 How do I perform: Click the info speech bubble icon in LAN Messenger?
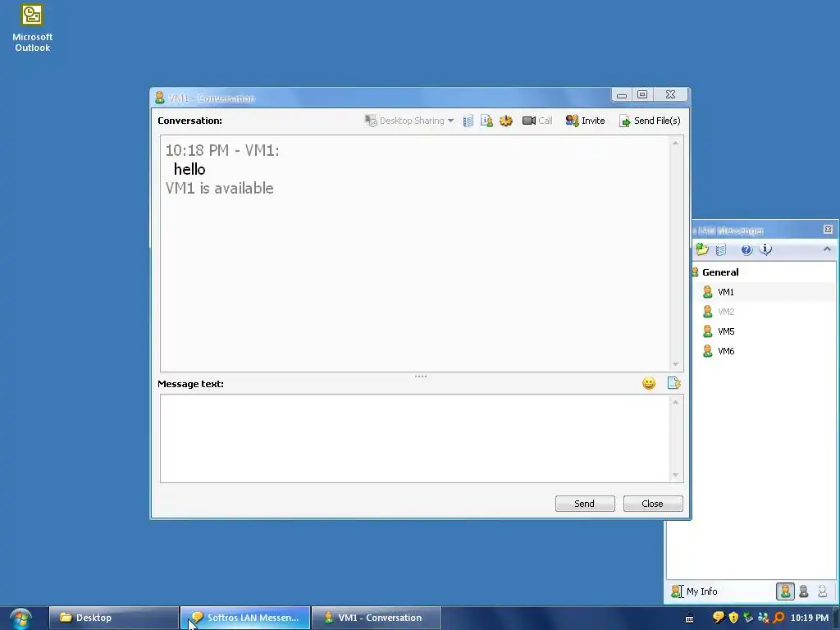[766, 249]
